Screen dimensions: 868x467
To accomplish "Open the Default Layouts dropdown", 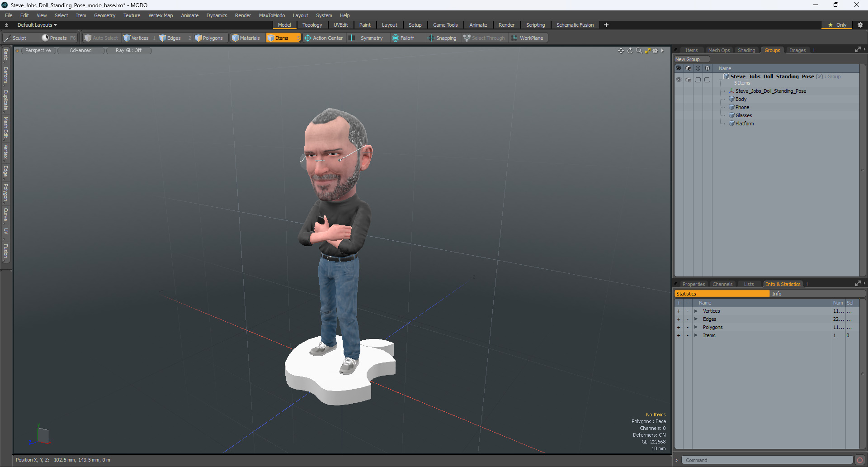I will [x=37, y=25].
